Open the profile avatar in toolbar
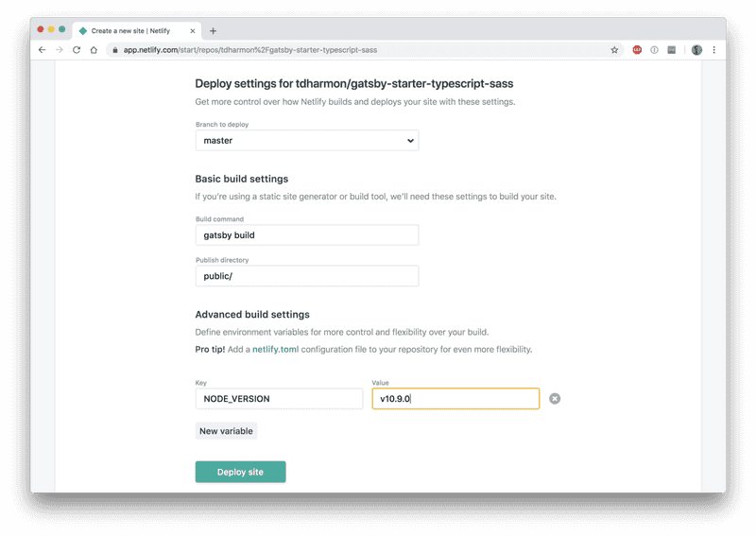756x536 pixels. coord(696,50)
